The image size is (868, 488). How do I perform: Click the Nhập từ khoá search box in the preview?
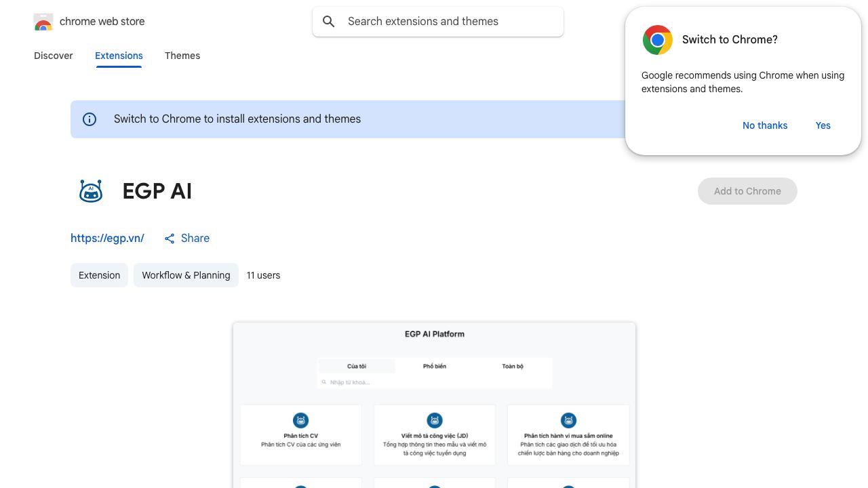coord(435,382)
